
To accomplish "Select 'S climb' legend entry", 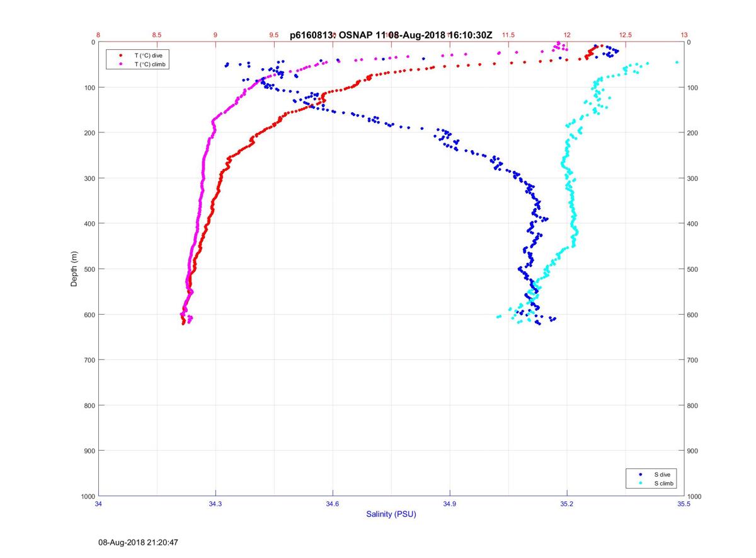I will 663,483.
